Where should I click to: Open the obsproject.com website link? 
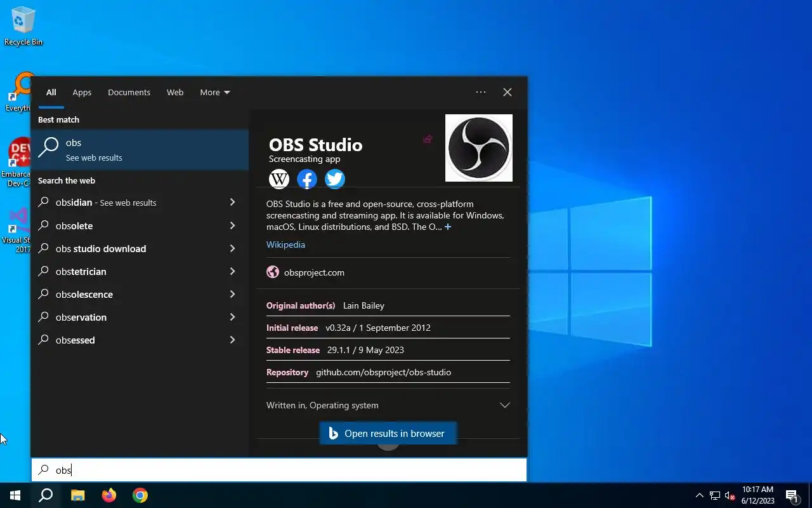pos(314,272)
